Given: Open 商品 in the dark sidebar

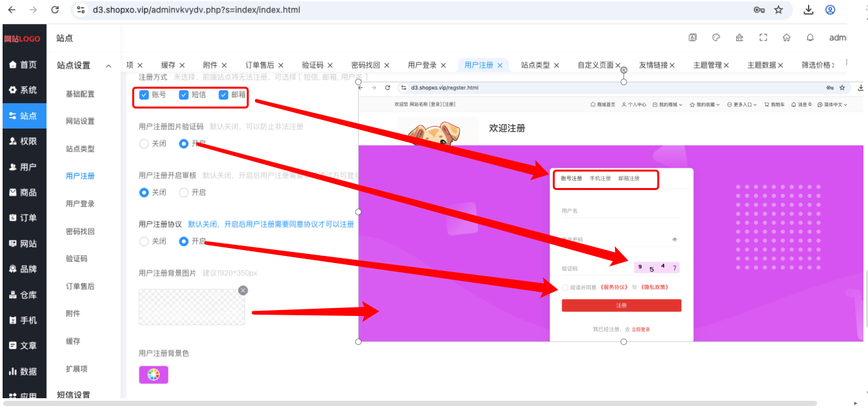Looking at the screenshot, I should coord(23,193).
